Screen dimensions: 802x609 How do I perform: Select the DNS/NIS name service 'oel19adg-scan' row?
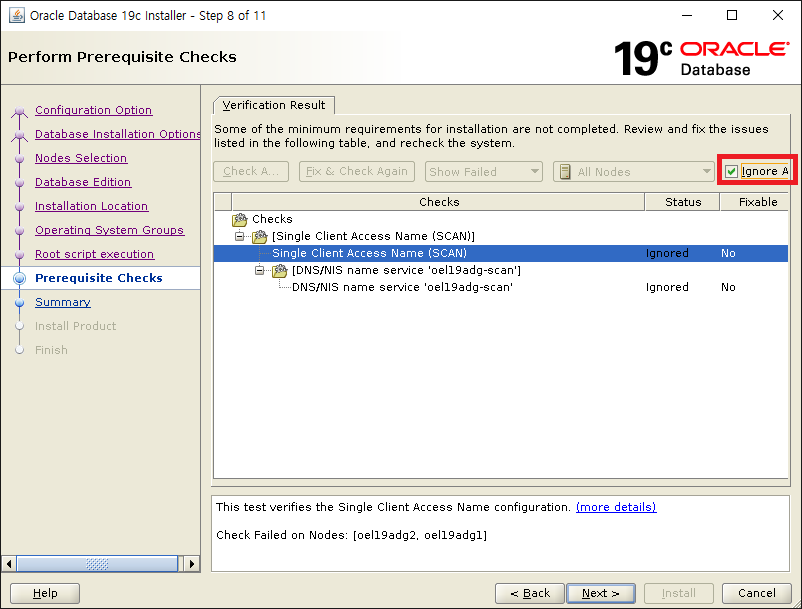click(x=501, y=287)
